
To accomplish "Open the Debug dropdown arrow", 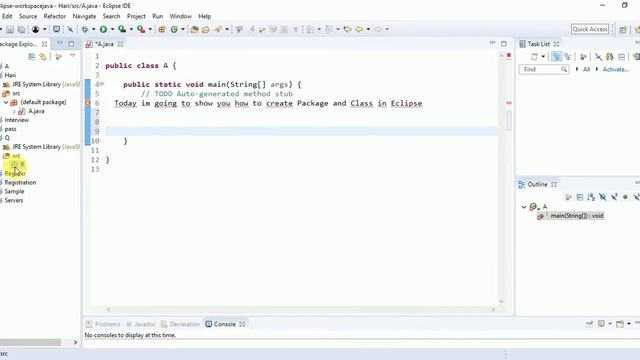I will [x=93, y=29].
